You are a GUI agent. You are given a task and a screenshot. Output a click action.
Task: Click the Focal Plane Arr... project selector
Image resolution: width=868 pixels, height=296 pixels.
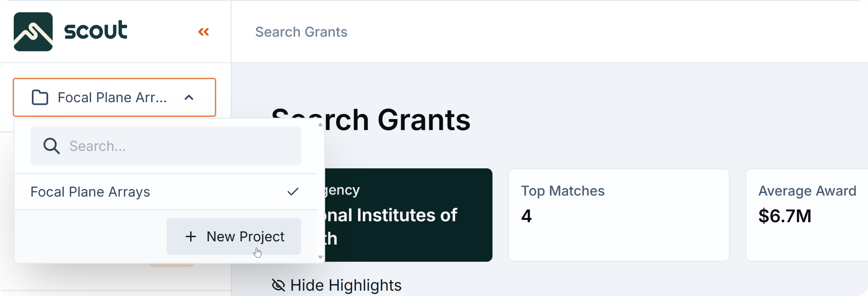click(112, 98)
